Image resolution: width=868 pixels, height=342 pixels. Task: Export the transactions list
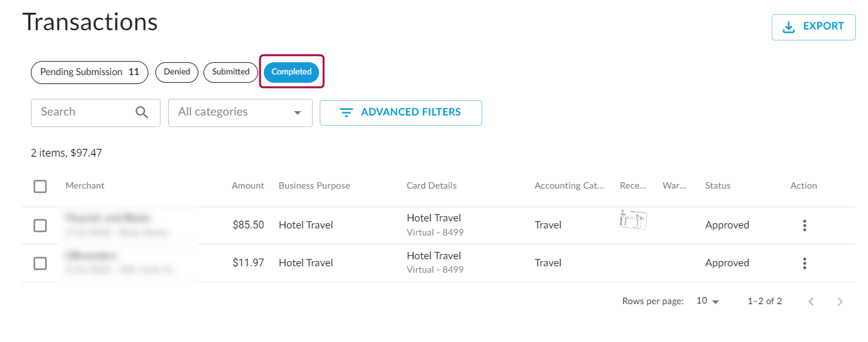[x=813, y=27]
